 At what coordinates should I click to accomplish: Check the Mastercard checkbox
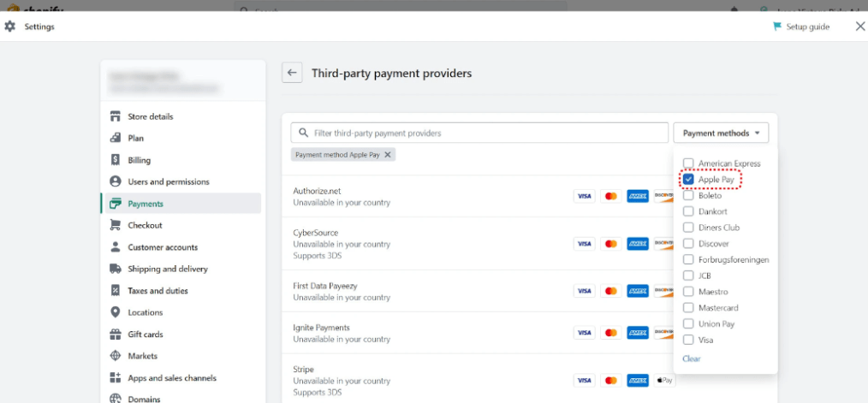click(688, 308)
